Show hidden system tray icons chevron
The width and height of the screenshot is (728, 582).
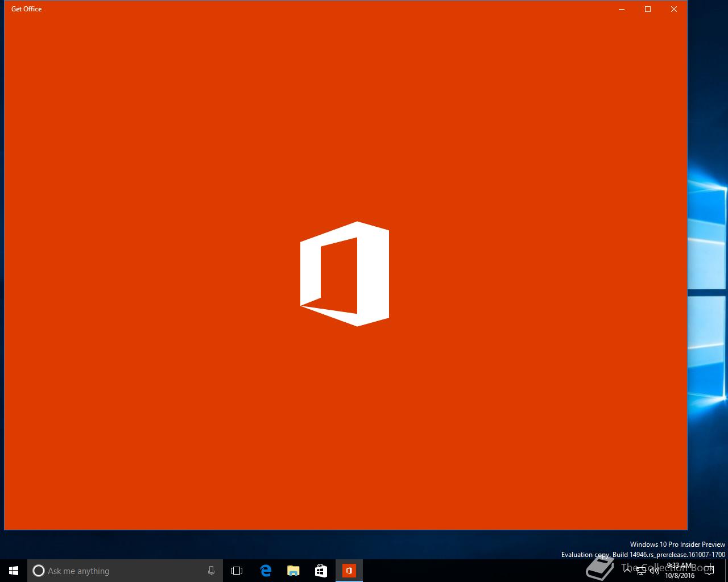[627, 571]
